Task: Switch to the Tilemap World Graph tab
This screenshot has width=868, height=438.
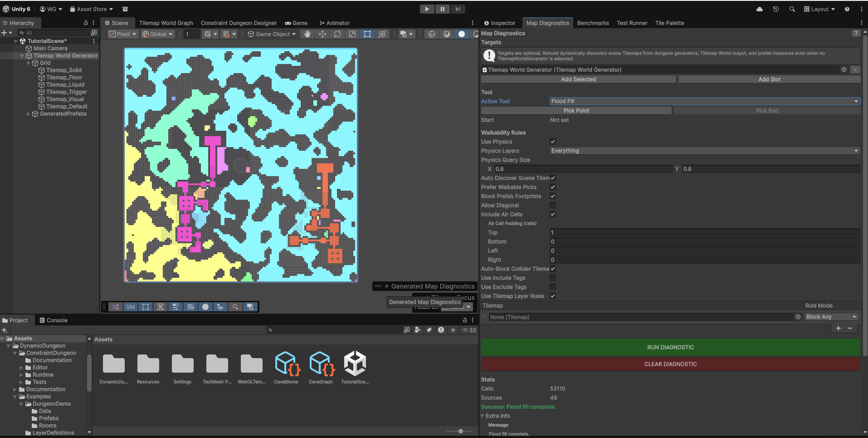Action: [166, 23]
